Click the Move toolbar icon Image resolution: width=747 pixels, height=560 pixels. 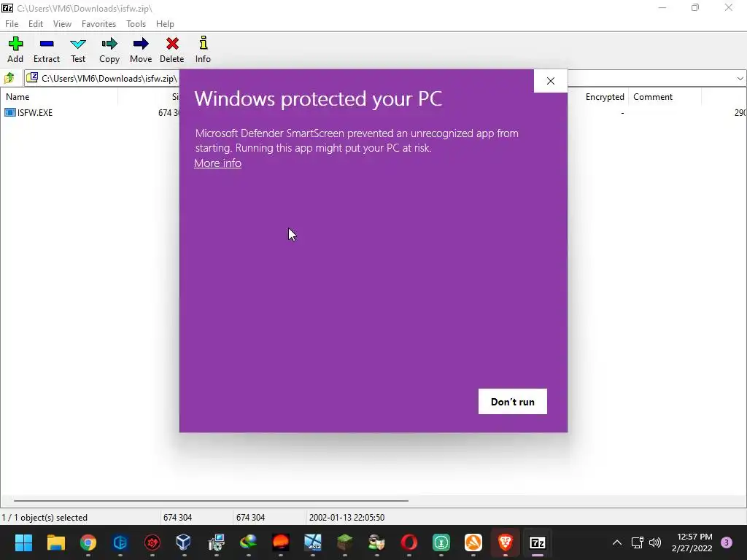click(x=141, y=44)
